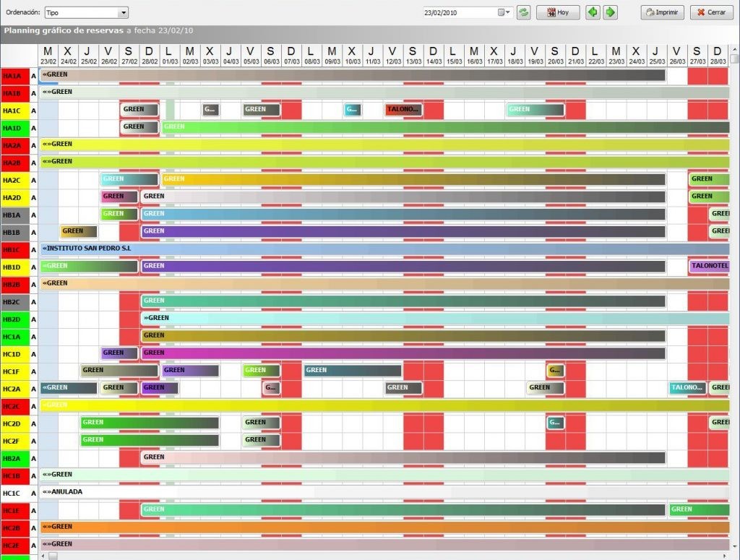
Task: Open the small orange GREEN block in row HB1B
Action: coord(79,232)
